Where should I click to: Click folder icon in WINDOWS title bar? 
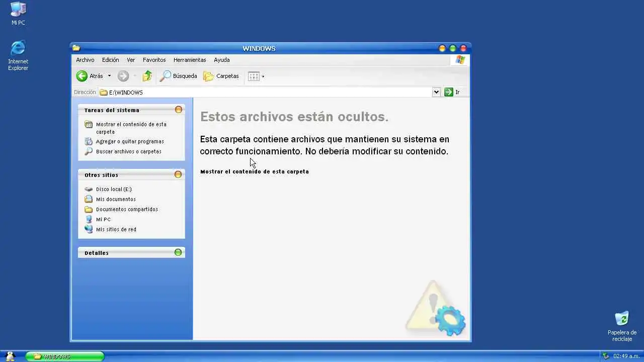[x=76, y=48]
